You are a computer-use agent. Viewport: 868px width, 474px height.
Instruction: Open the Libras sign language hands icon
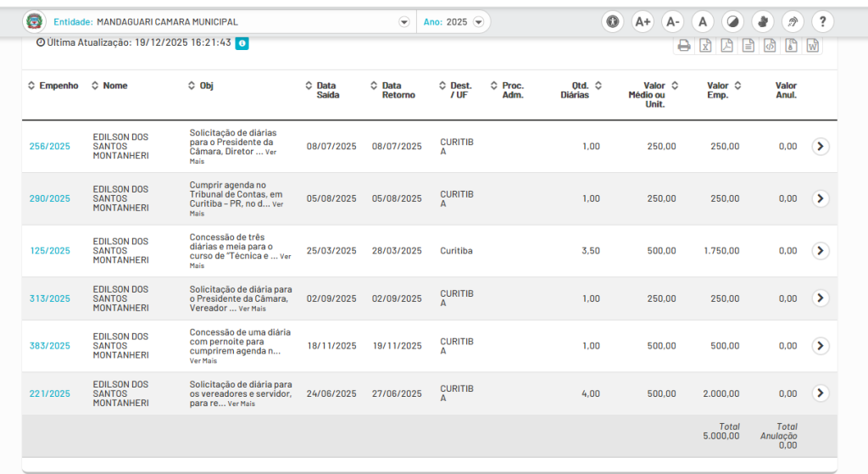point(763,22)
